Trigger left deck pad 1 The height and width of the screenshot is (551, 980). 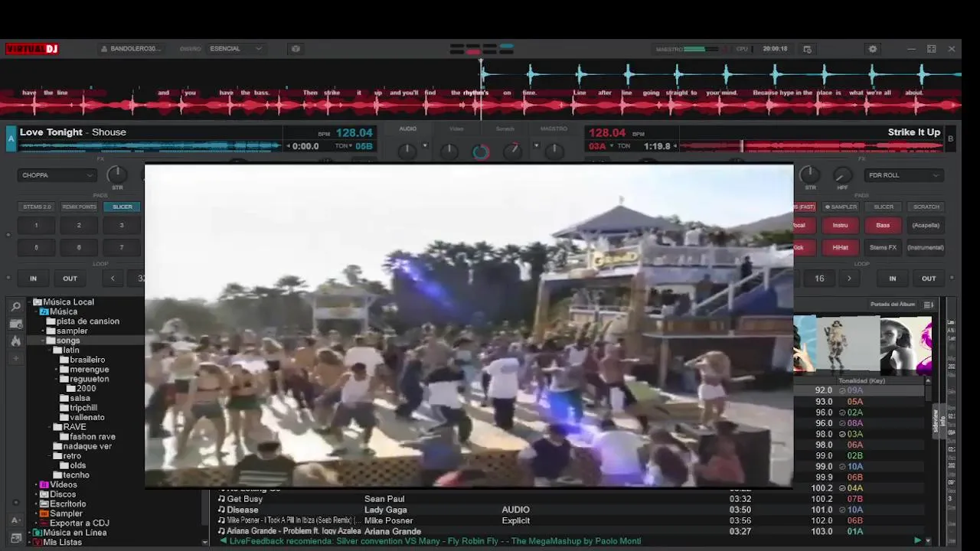click(36, 225)
